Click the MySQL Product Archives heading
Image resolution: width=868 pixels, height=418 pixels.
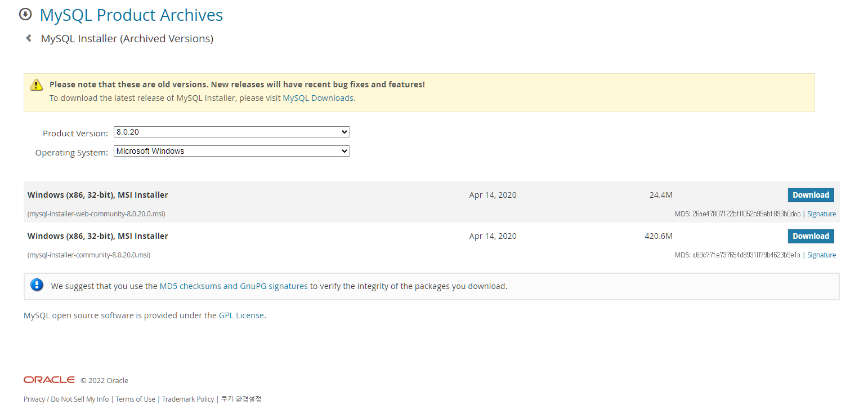pos(131,15)
